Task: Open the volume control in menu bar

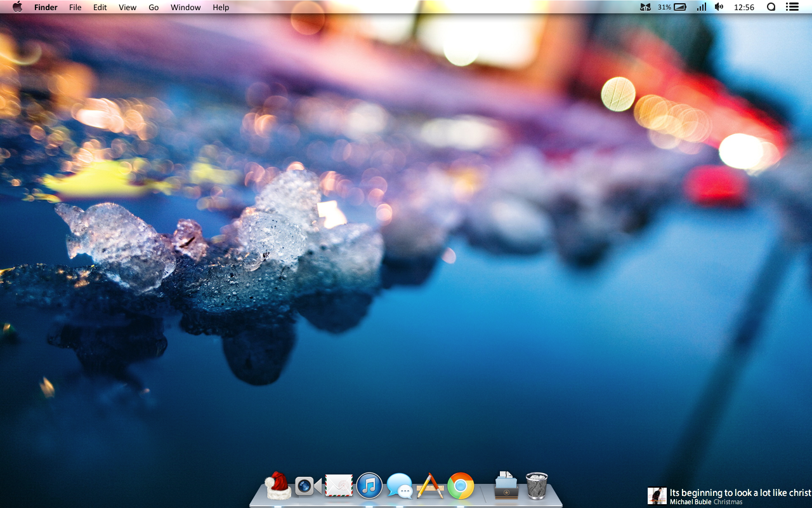Action: tap(719, 7)
